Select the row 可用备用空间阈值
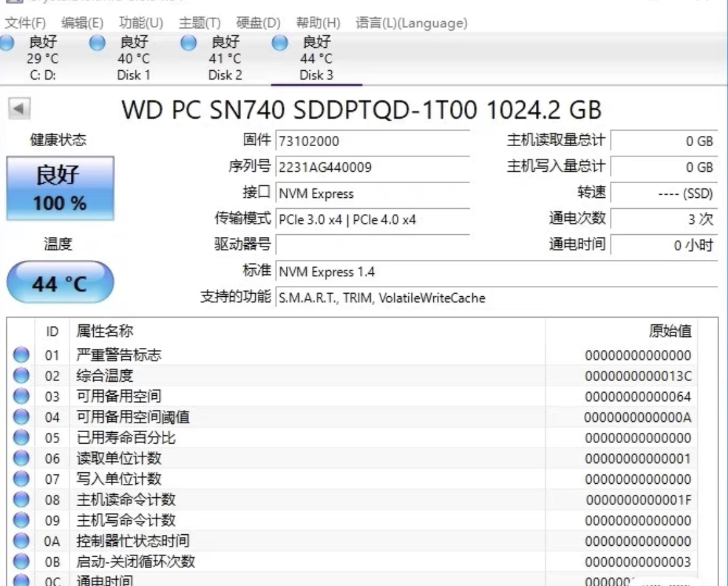This screenshot has width=728, height=586. pyautogui.click(x=353, y=417)
